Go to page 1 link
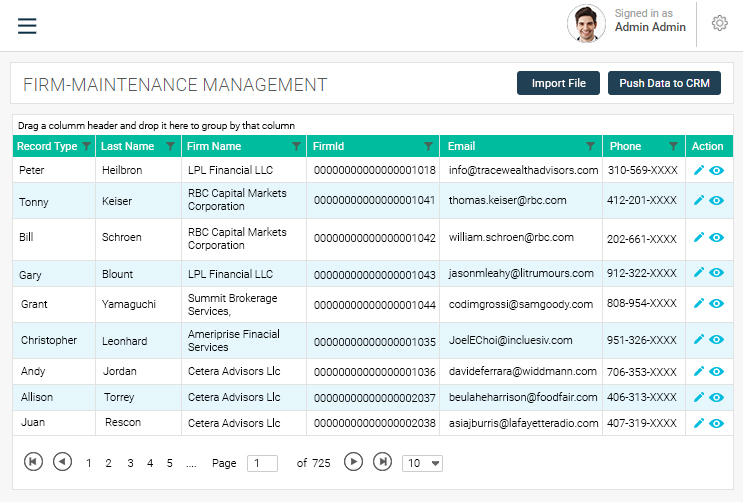This screenshot has width=743, height=502. pos(89,463)
